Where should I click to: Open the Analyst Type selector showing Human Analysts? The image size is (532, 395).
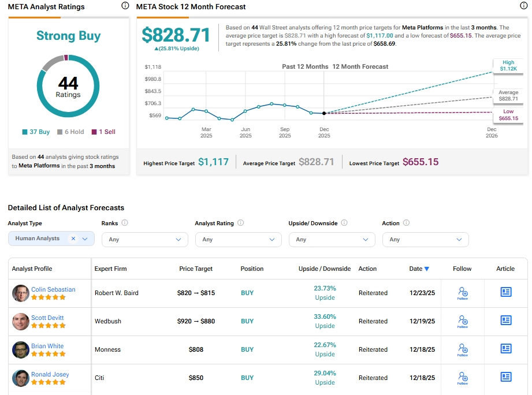85,239
